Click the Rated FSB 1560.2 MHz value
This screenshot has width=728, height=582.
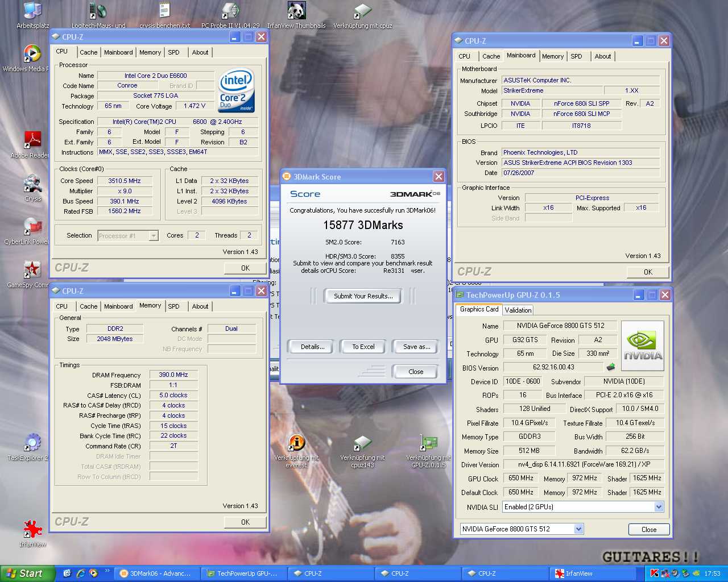[125, 211]
